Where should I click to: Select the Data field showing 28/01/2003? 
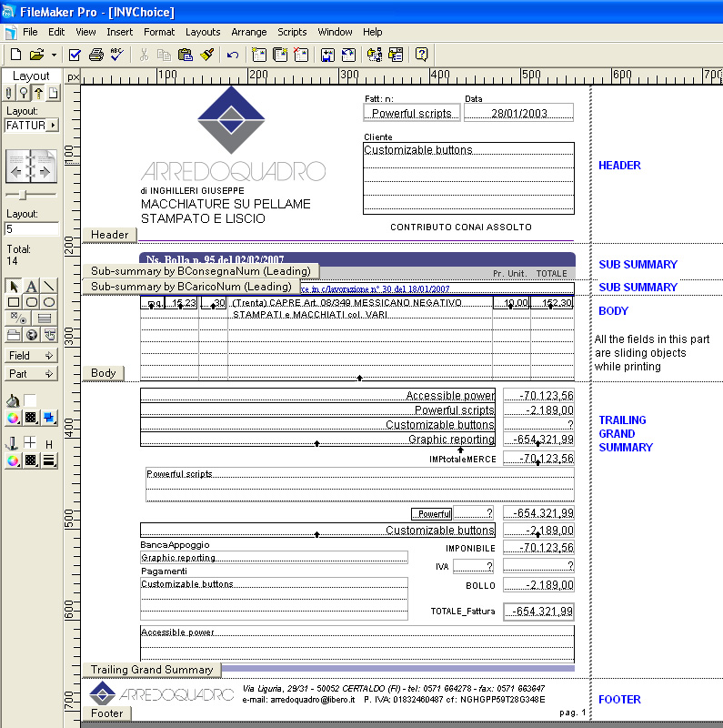pyautogui.click(x=518, y=113)
